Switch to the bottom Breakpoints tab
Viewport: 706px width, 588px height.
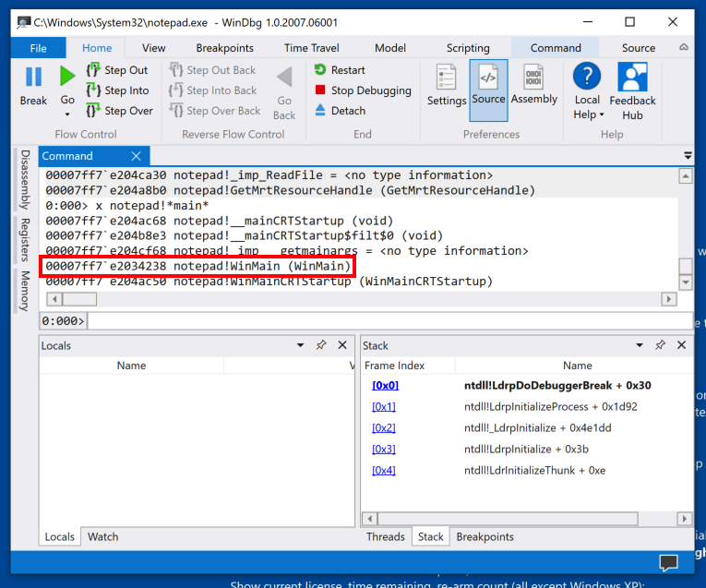[x=485, y=536]
